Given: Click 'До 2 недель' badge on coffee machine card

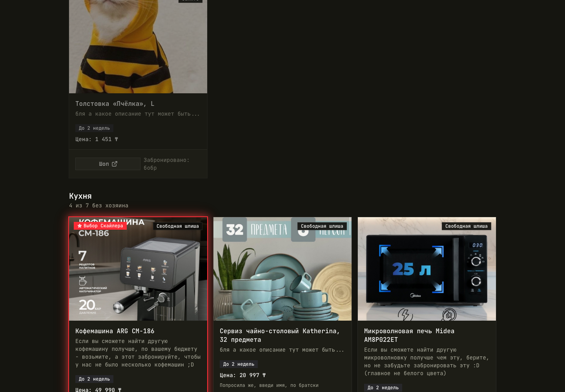Looking at the screenshot, I should 95,379.
